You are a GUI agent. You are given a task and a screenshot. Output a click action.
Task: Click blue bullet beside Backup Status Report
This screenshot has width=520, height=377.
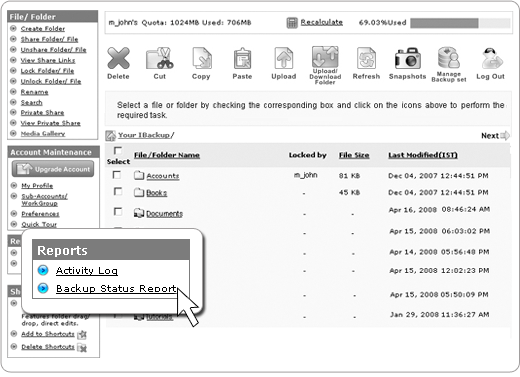(x=43, y=288)
